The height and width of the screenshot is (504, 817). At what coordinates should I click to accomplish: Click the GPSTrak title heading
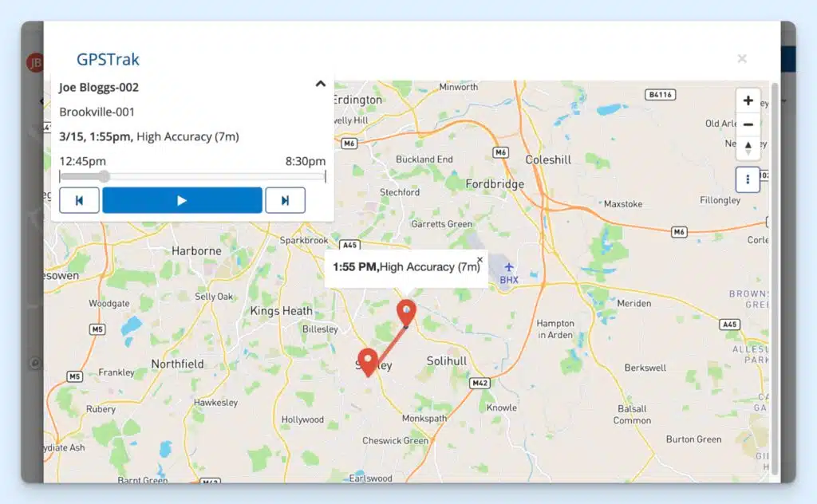pos(108,59)
